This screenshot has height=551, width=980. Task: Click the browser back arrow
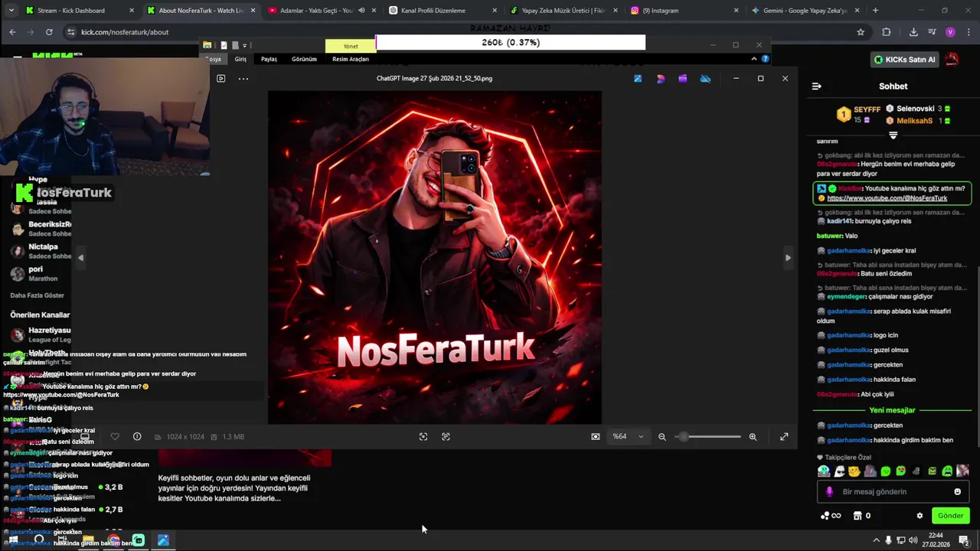(12, 32)
